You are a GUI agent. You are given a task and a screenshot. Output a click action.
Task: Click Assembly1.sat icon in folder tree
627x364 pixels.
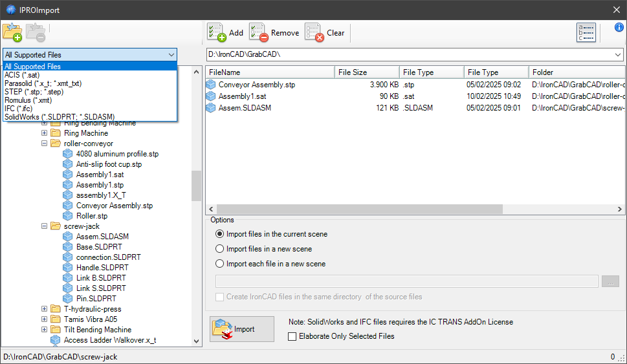pos(67,175)
